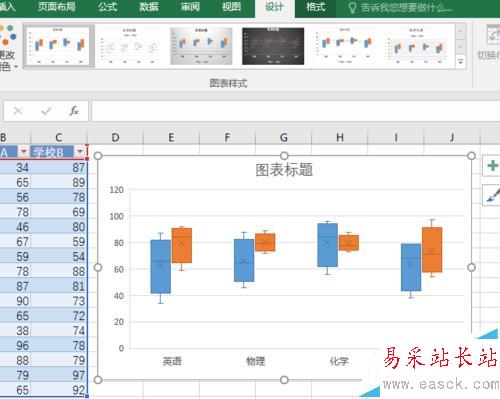This screenshot has width=500, height=399.
Task: Open the chart styles brush button
Action: pos(492,195)
